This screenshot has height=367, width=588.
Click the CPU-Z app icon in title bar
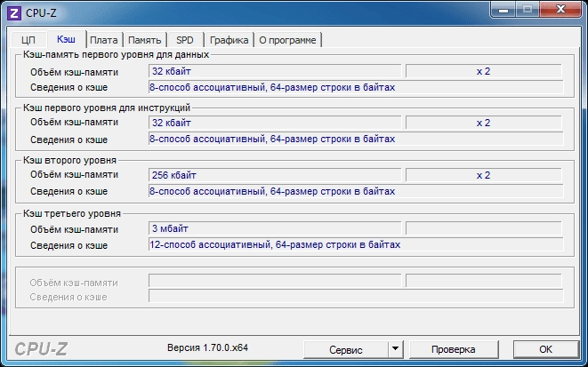click(x=14, y=13)
